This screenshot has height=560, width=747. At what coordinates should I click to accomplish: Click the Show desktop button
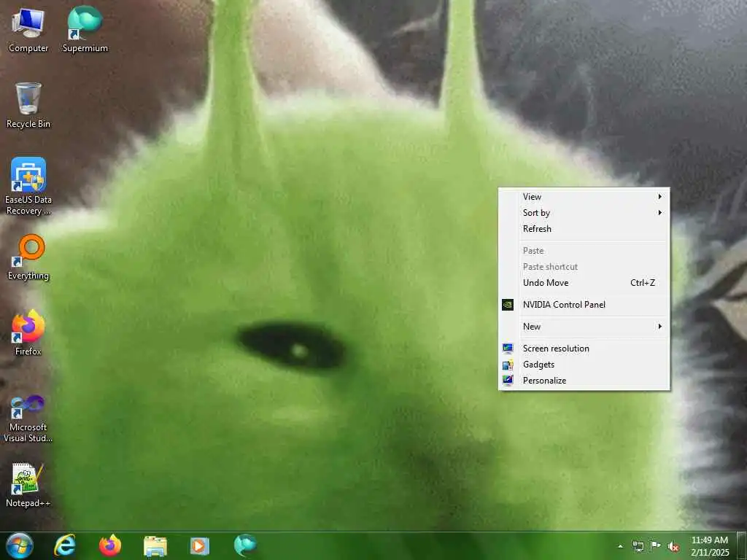point(741,546)
